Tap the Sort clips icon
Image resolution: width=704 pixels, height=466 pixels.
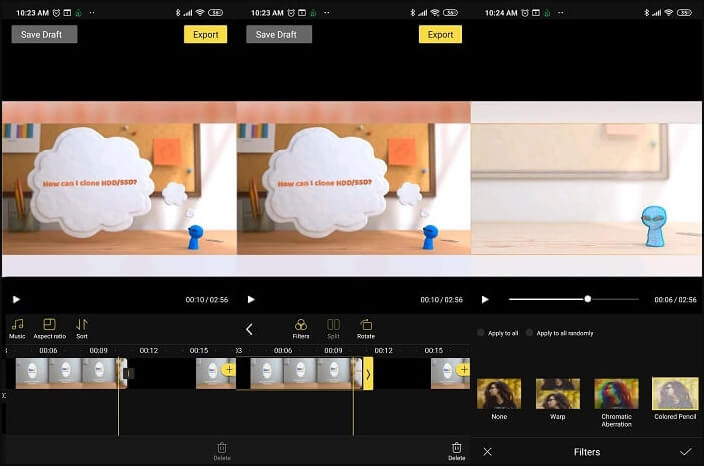point(82,325)
